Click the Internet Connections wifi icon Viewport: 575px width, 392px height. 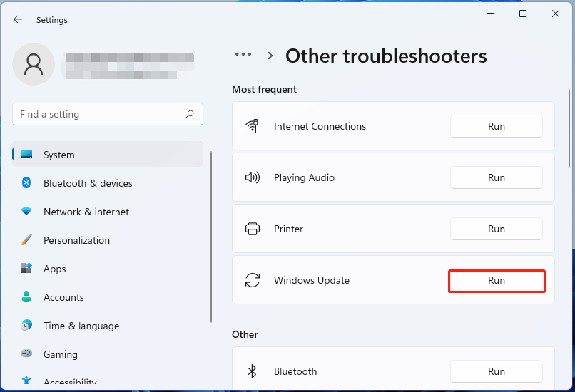pyautogui.click(x=253, y=126)
